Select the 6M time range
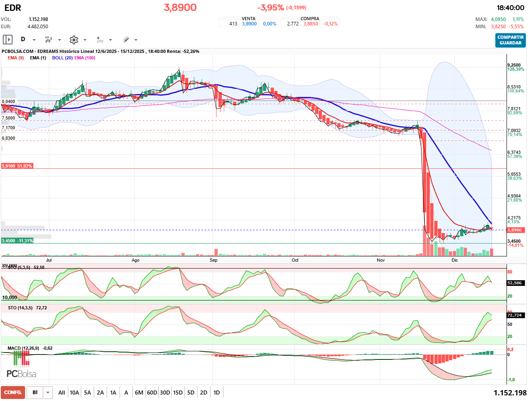The width and height of the screenshot is (532, 401). tap(139, 393)
